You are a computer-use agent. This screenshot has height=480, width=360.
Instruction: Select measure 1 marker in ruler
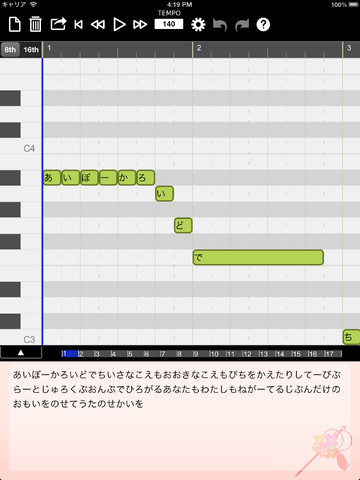(49, 48)
